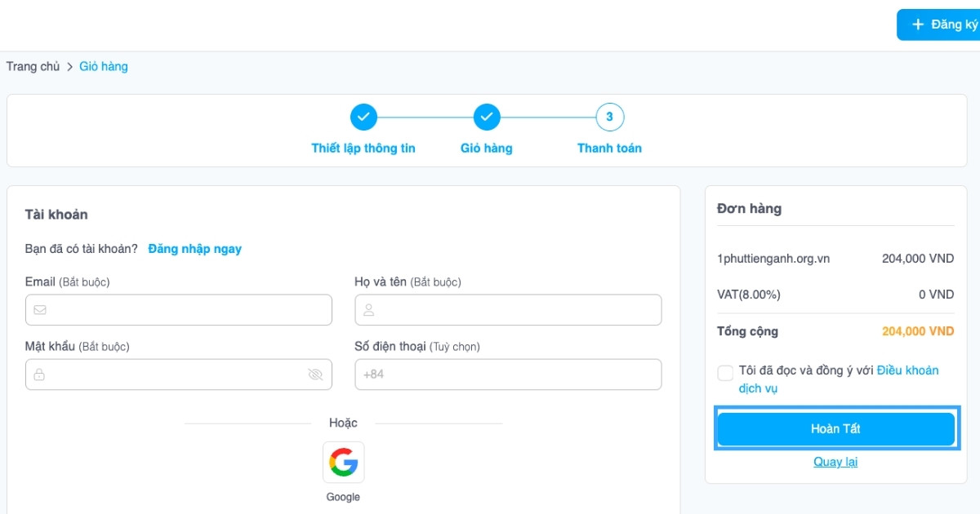Viewport: 980px width, 514px height.
Task: Click the Quay lại link
Action: [x=835, y=462]
